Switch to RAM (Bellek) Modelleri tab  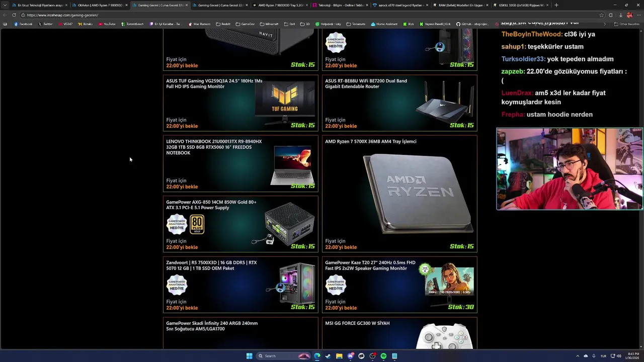click(x=460, y=5)
